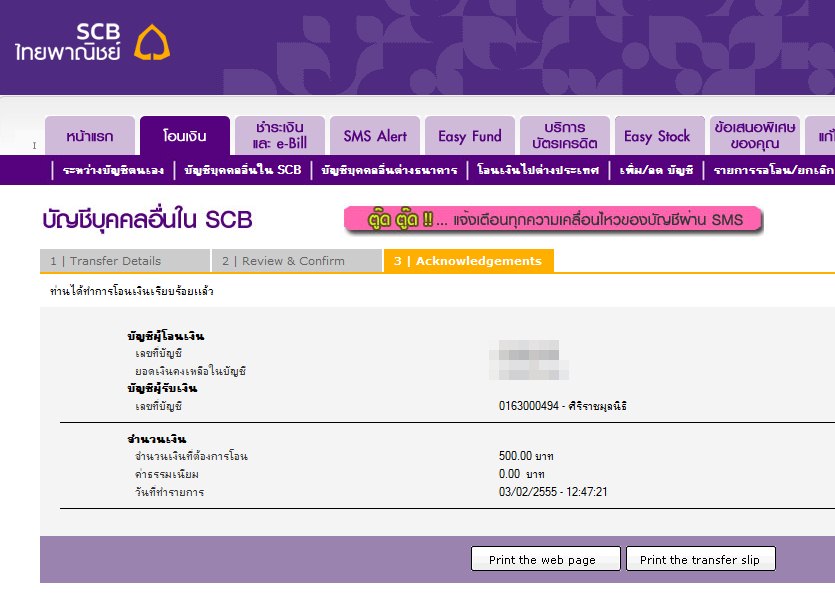Click the pink SMS notification banner

tap(553, 219)
